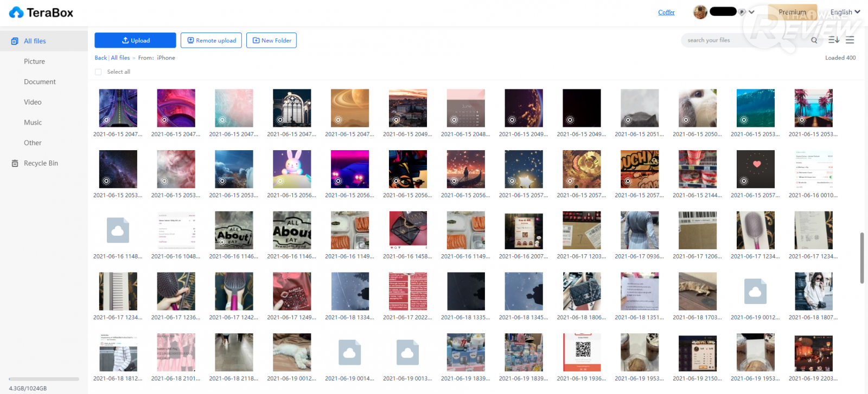Click the Recycle Bin trash icon
This screenshot has height=394, width=868.
click(15, 163)
